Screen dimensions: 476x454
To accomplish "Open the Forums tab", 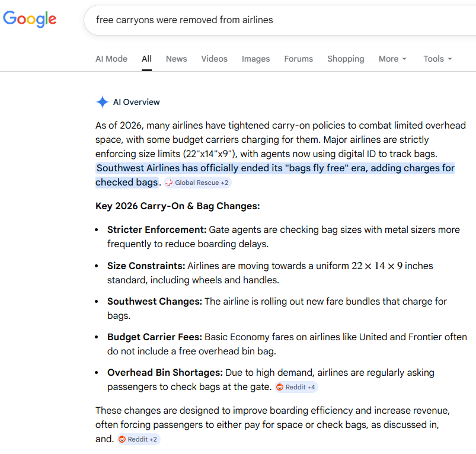I will (x=298, y=59).
